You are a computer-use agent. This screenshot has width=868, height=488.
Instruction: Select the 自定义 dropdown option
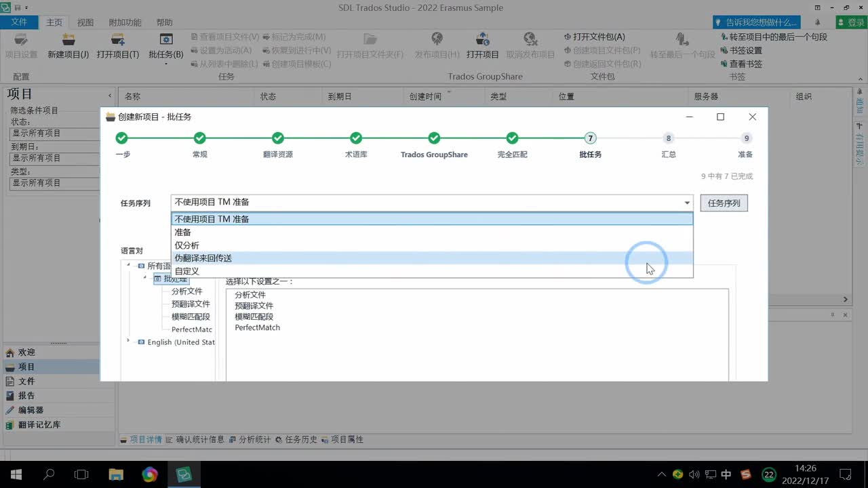432,271
